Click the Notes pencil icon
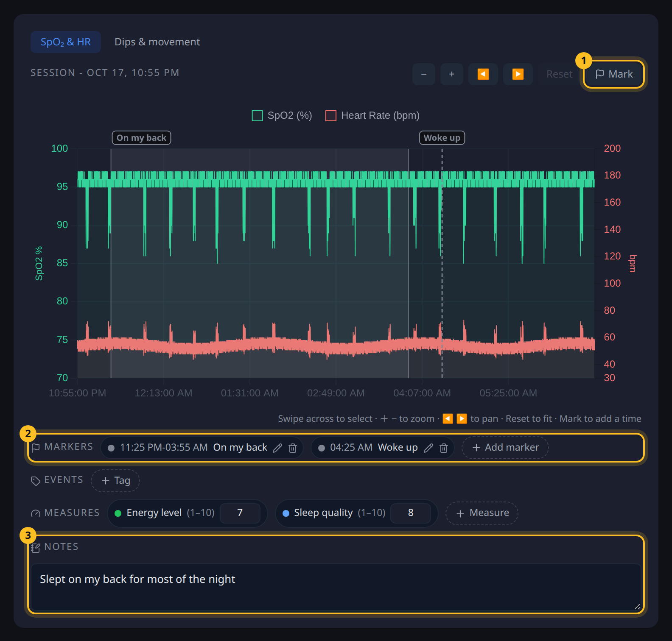The image size is (672, 641). coord(36,548)
